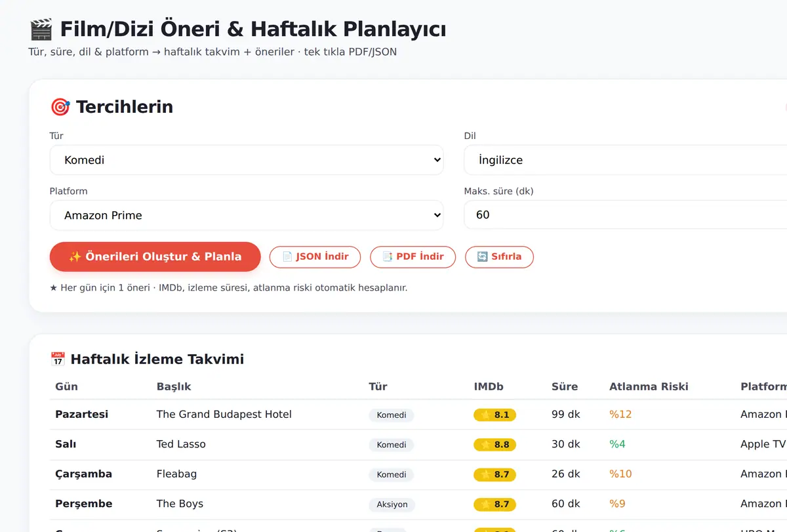787x532 pixels.
Task: Click the 8.1 IMDb rating badge
Action: point(495,415)
